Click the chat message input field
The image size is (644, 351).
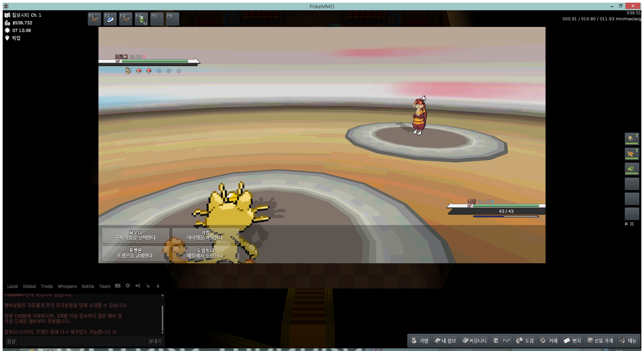[82, 341]
